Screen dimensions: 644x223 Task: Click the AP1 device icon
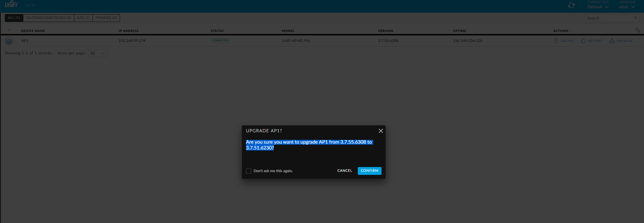click(9, 41)
